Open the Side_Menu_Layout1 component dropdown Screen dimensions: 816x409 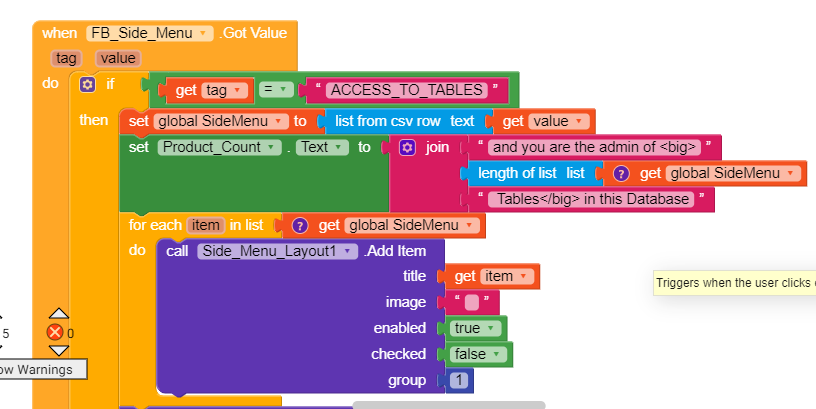277,251
